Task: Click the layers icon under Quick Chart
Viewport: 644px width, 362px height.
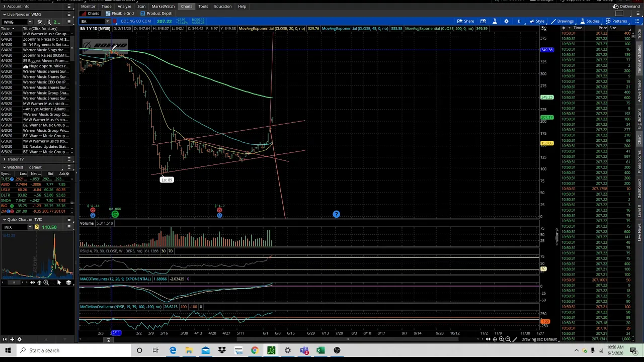Action: 69,283
